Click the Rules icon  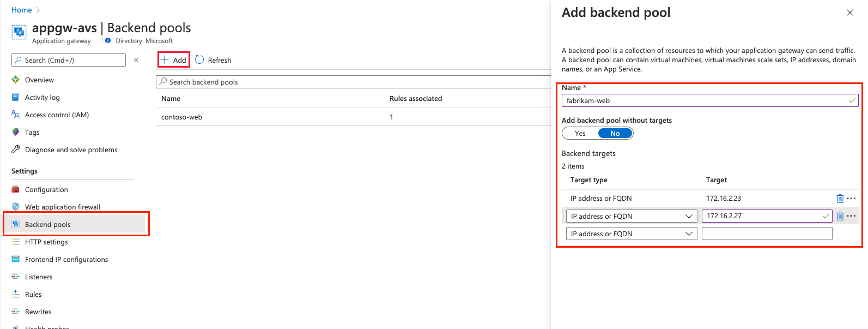point(16,294)
